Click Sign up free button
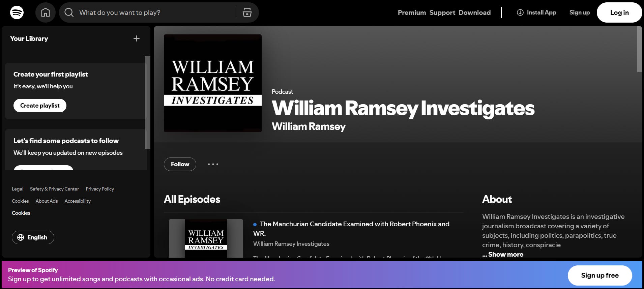The width and height of the screenshot is (644, 289). click(x=600, y=276)
